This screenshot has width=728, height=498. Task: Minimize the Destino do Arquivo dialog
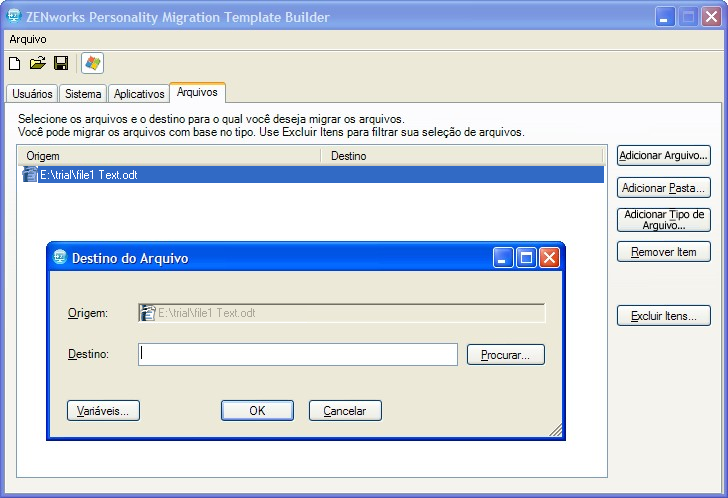coord(503,258)
